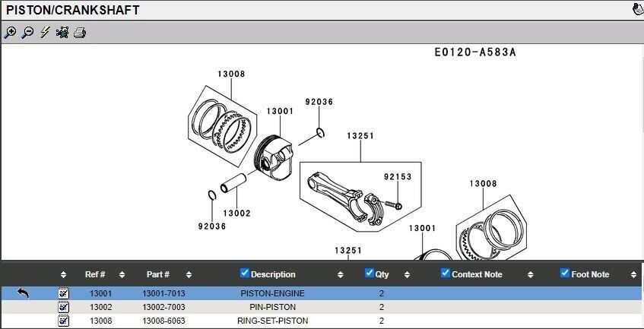Sort by Part # using its sort arrows

click(x=189, y=274)
